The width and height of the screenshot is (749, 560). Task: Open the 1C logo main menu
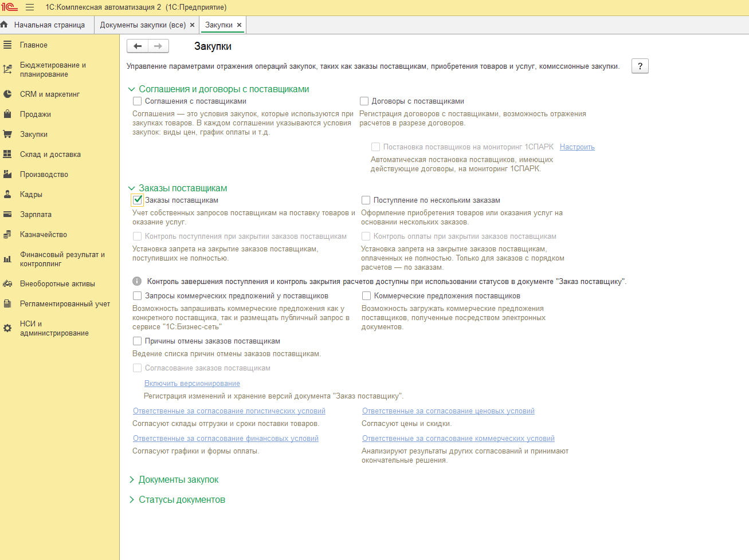point(9,7)
